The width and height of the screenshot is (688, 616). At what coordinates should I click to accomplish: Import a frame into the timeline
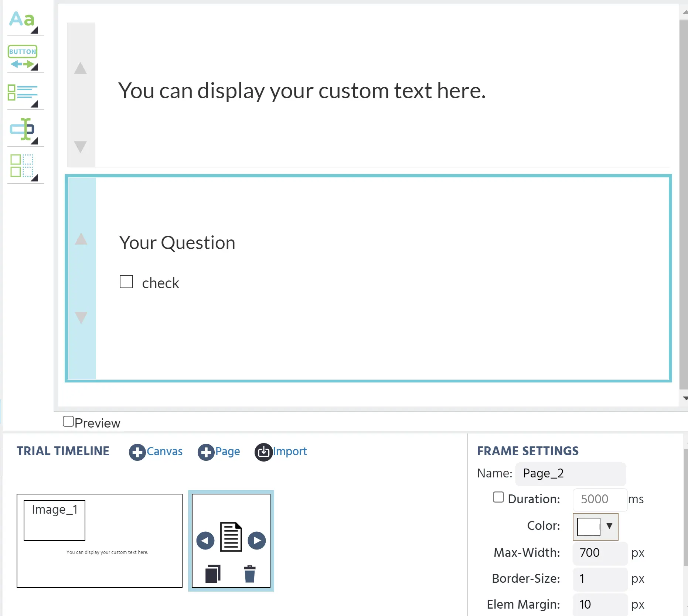point(281,452)
